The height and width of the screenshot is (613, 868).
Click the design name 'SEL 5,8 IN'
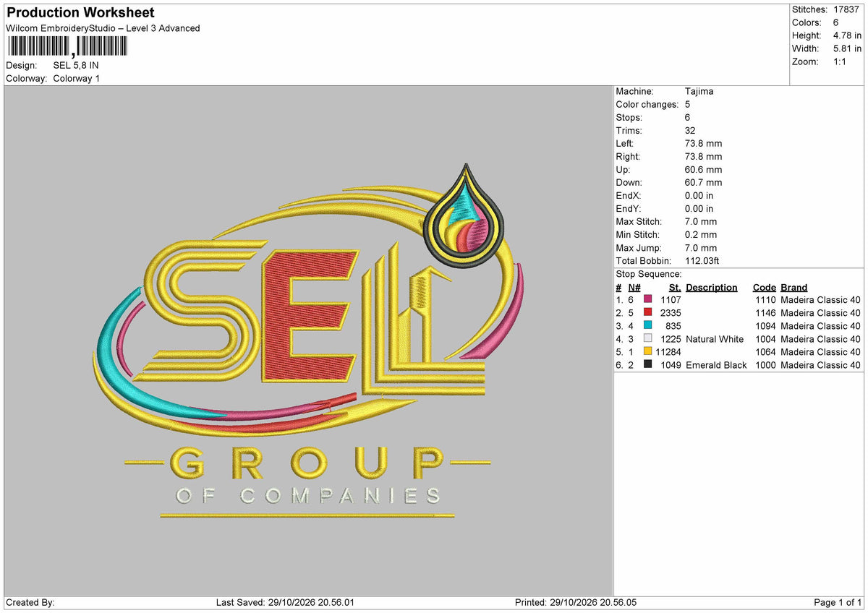tap(76, 65)
